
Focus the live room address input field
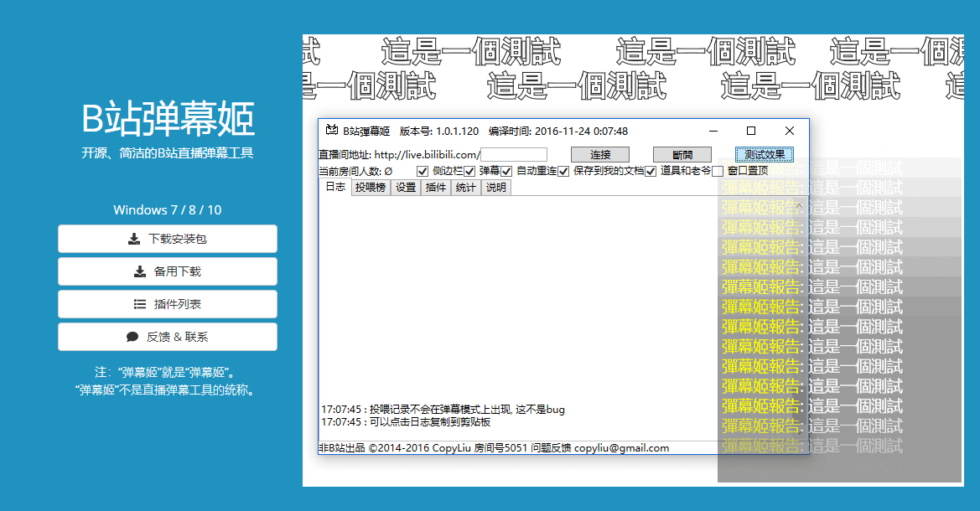click(x=513, y=155)
